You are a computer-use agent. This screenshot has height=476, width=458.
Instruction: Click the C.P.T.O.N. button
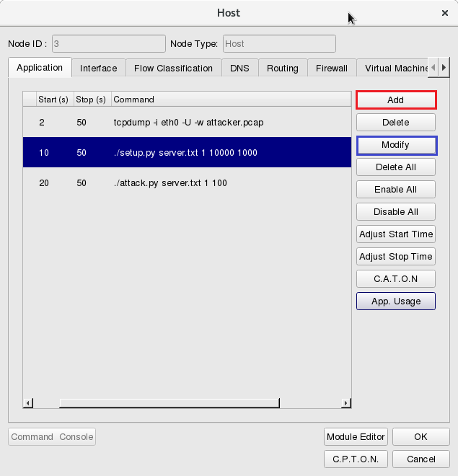click(x=356, y=459)
